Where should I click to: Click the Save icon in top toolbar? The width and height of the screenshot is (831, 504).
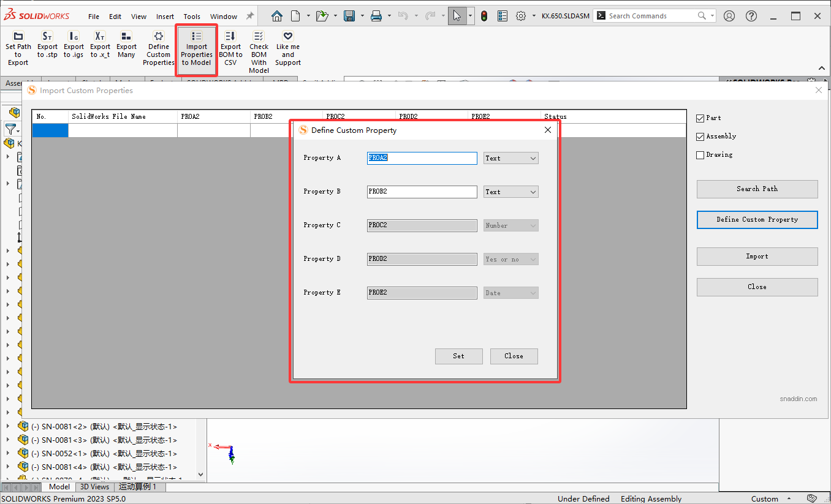(349, 16)
